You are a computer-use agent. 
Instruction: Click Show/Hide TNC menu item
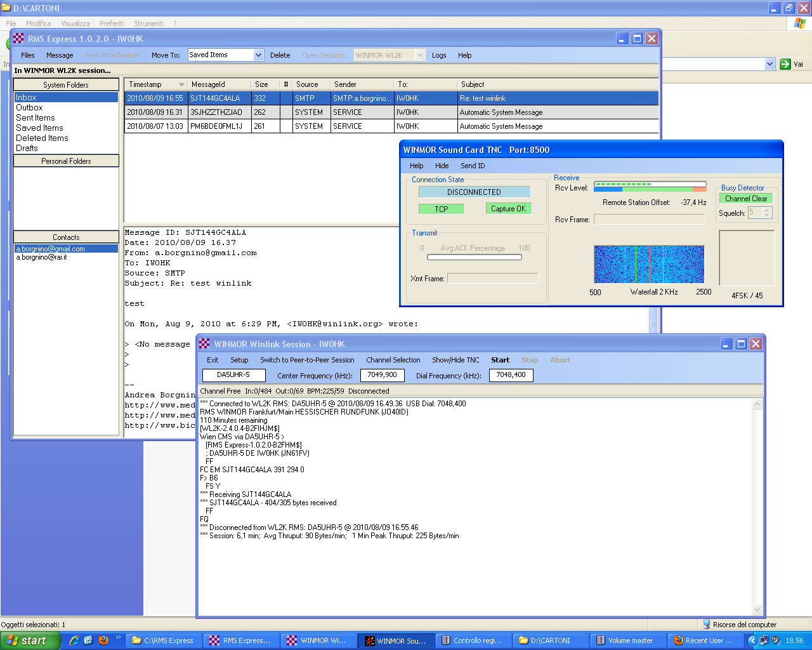455,360
